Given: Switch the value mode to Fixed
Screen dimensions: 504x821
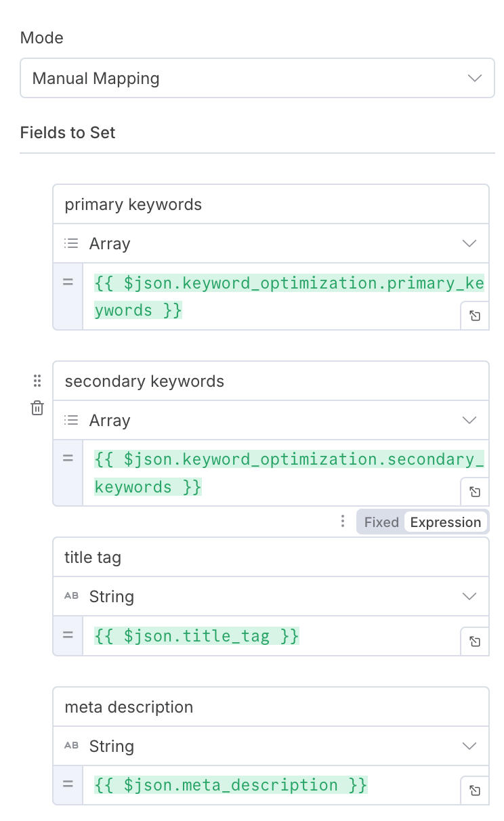Looking at the screenshot, I should pyautogui.click(x=381, y=522).
